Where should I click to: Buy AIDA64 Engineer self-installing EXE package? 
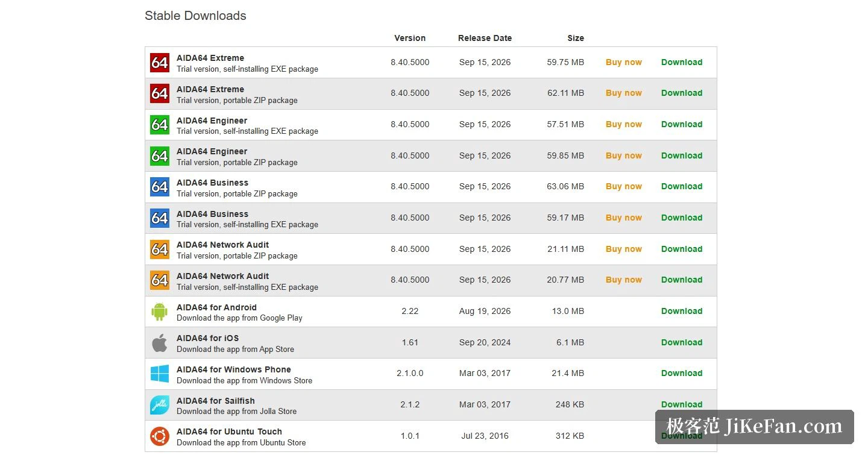pos(624,124)
